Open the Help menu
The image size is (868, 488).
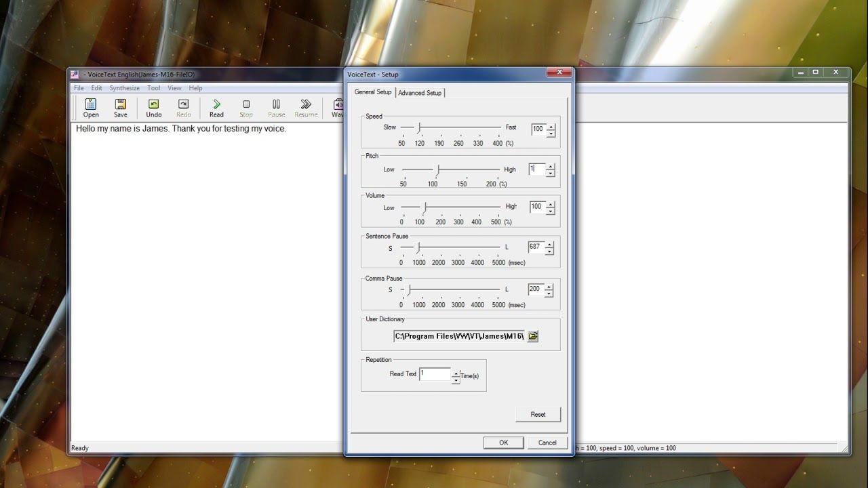click(195, 88)
